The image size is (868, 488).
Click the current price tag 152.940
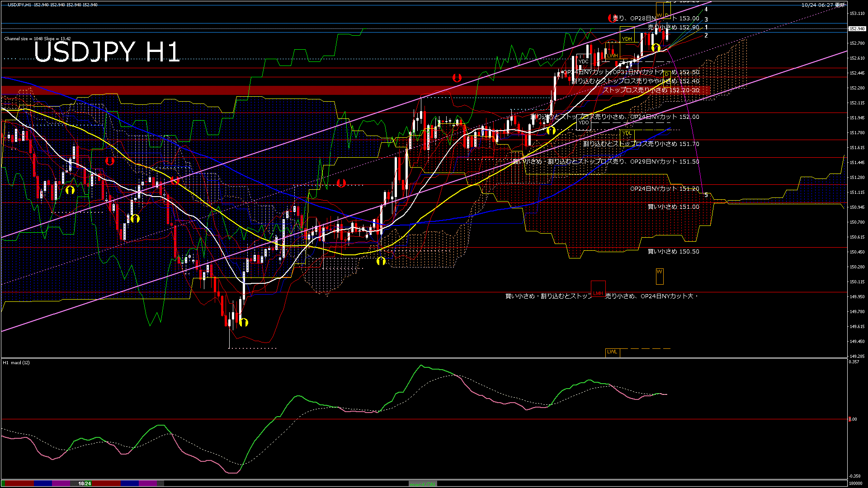coord(857,29)
